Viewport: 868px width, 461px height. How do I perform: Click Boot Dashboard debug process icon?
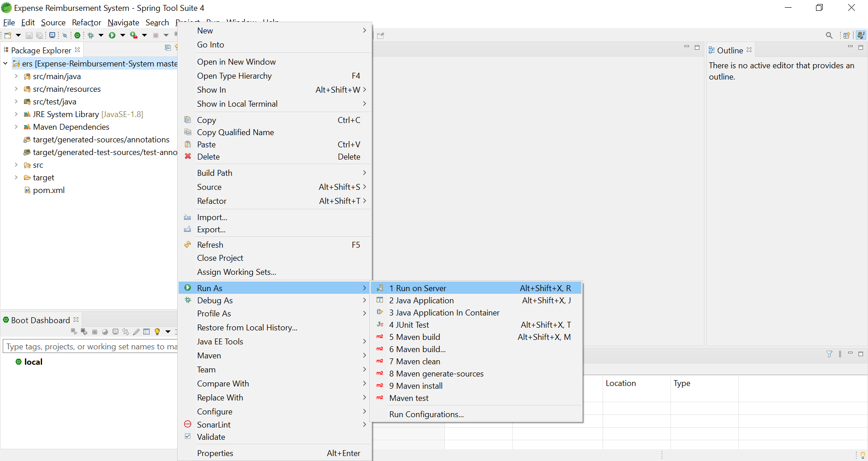click(x=84, y=332)
